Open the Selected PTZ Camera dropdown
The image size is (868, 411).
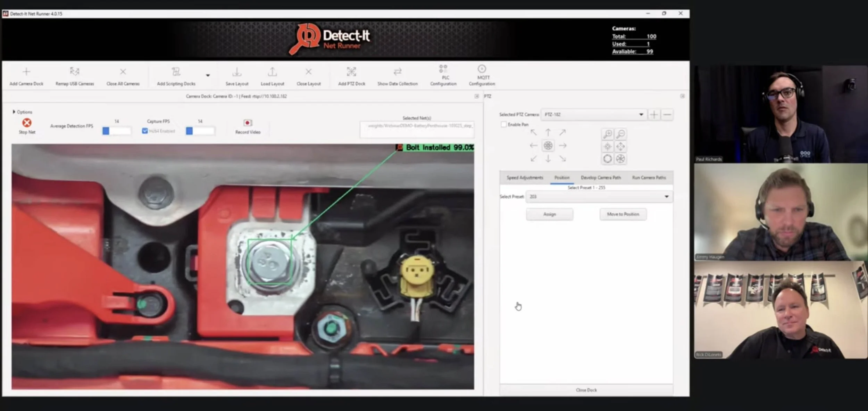tap(641, 115)
